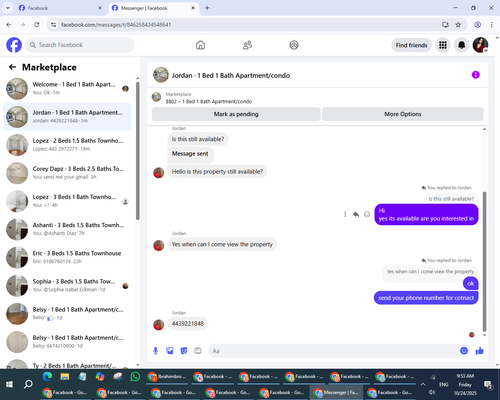The image size is (500, 400).
Task: Click the reply arrow beside Hi message
Action: pyautogui.click(x=356, y=214)
